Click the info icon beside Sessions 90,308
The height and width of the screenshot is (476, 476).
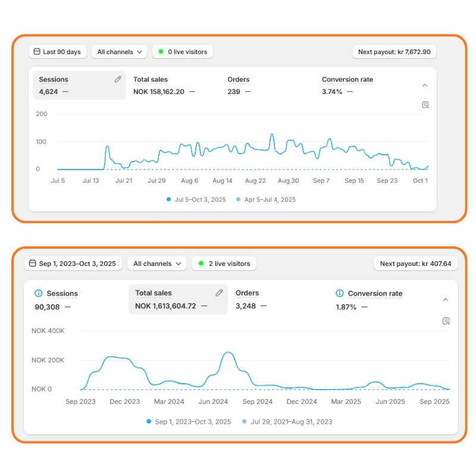tap(39, 293)
